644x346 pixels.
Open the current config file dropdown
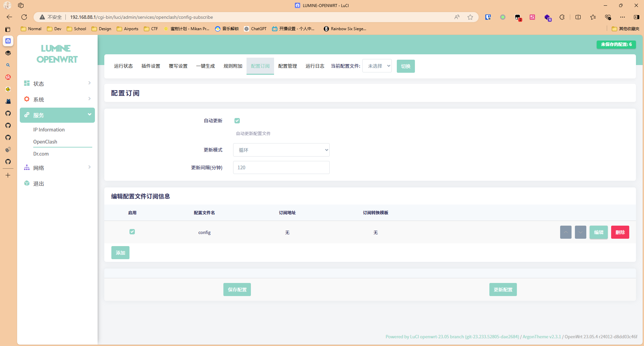377,66
